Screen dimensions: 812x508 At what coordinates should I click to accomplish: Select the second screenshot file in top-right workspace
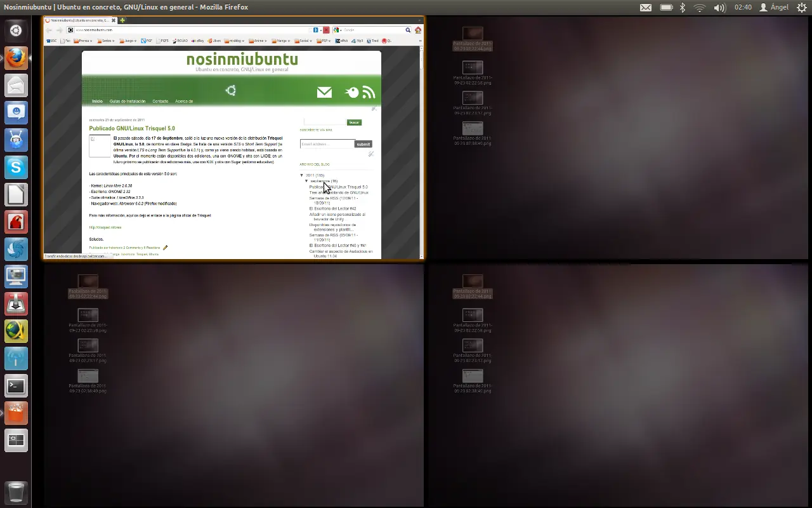click(x=473, y=73)
